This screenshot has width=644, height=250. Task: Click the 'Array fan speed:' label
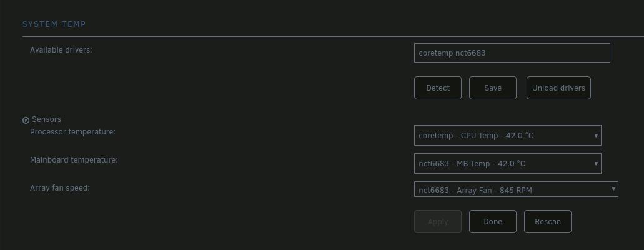60,187
